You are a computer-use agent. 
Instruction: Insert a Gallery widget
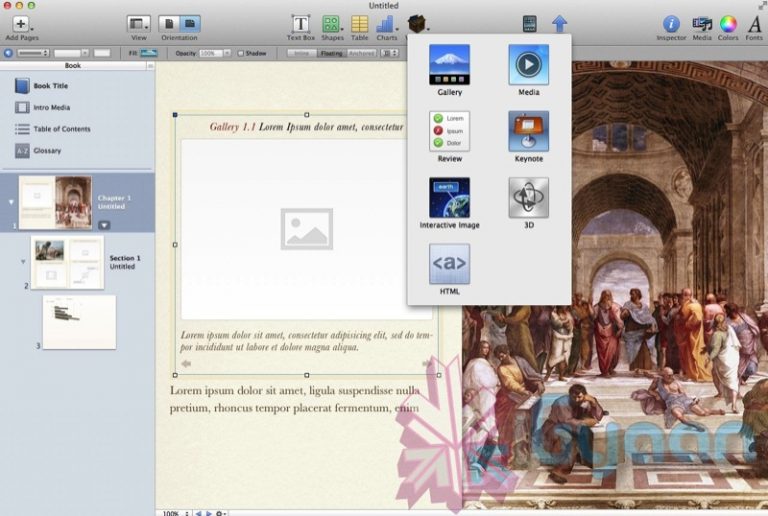pos(449,65)
